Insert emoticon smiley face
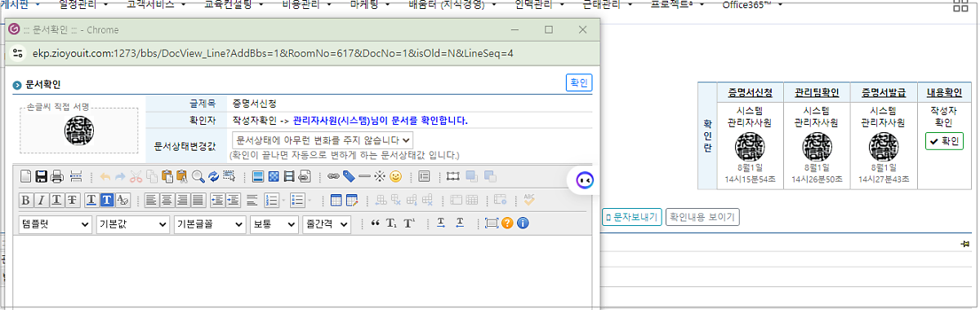980x310 pixels. 395,176
